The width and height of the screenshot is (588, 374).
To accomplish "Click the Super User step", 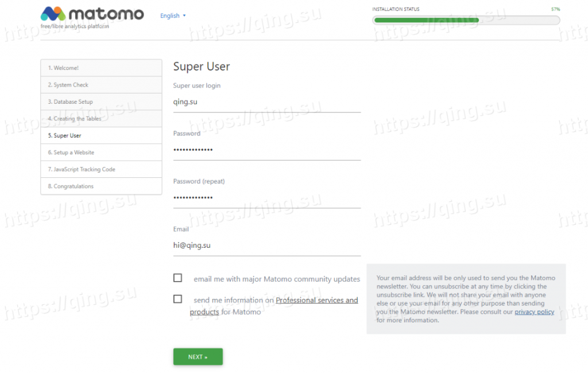I will 101,136.
